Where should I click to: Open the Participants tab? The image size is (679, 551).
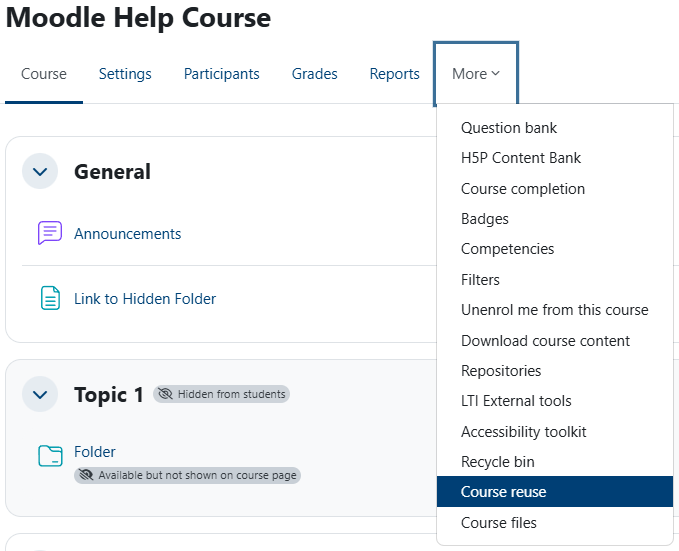click(221, 74)
